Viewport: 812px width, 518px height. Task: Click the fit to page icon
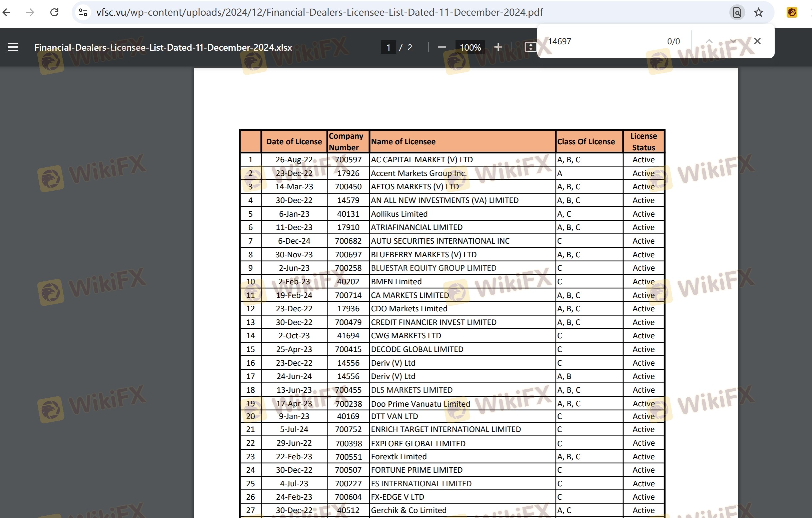tap(530, 47)
